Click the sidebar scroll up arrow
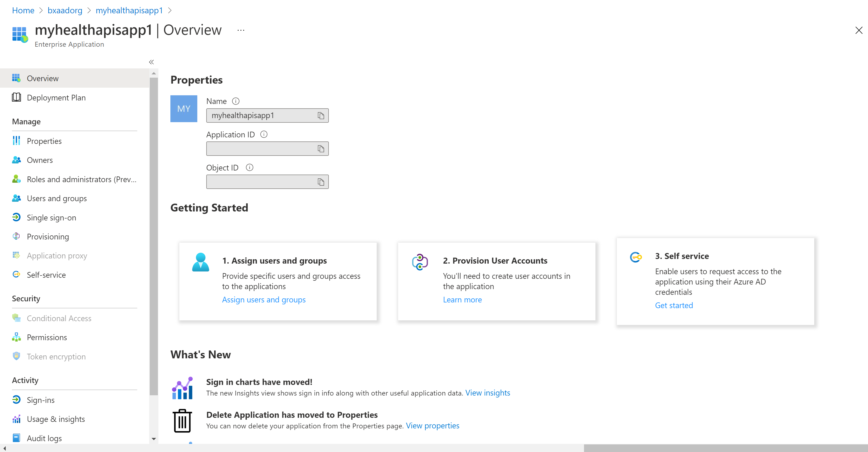 pos(154,73)
